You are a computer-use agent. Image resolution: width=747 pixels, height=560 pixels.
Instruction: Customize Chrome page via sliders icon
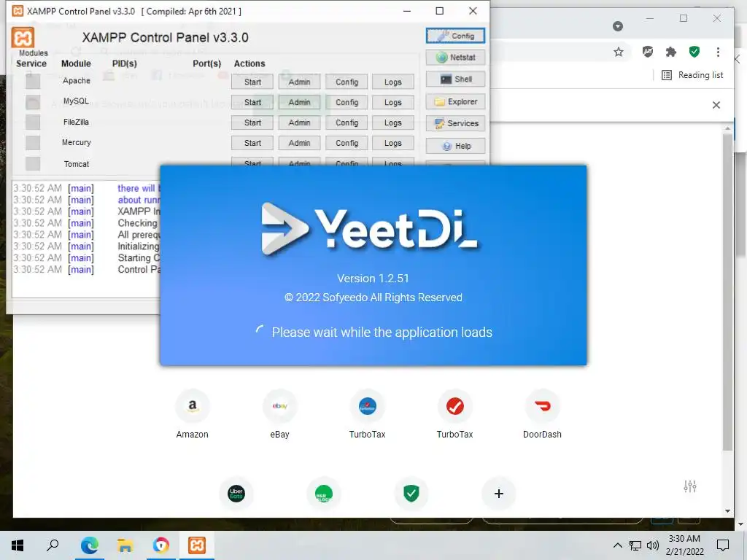[x=690, y=486]
